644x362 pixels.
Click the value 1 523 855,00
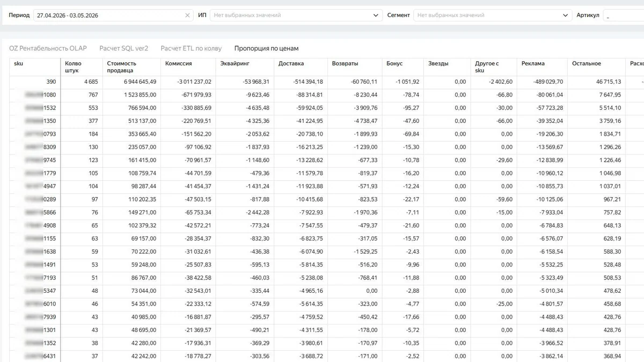tap(140, 95)
